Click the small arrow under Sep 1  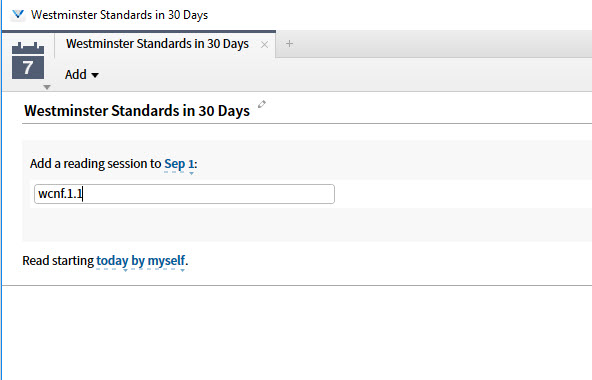click(191, 173)
